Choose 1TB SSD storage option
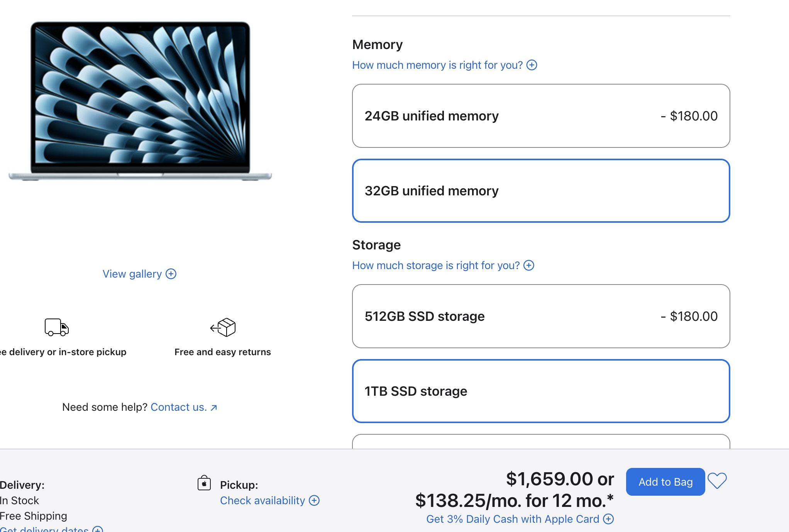 pyautogui.click(x=541, y=391)
